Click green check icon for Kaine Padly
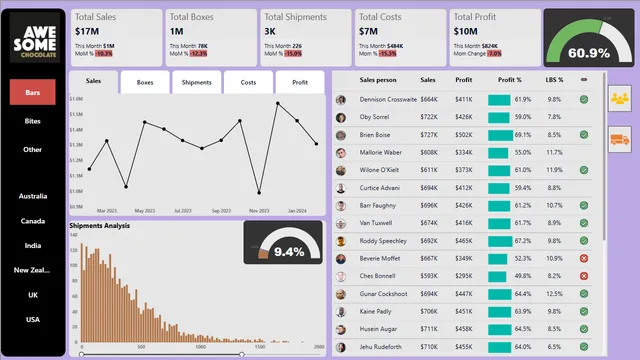Image resolution: width=640 pixels, height=360 pixels. coord(584,311)
